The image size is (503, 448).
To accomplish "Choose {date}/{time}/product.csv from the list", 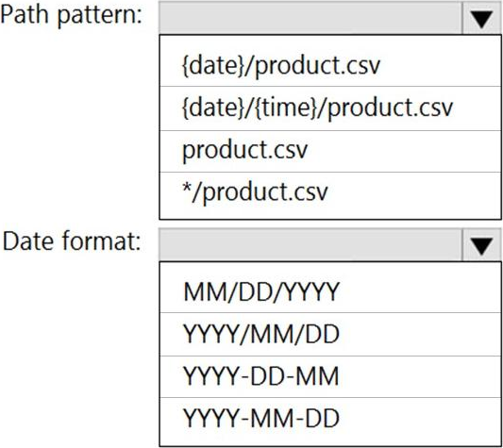I will click(330, 108).
